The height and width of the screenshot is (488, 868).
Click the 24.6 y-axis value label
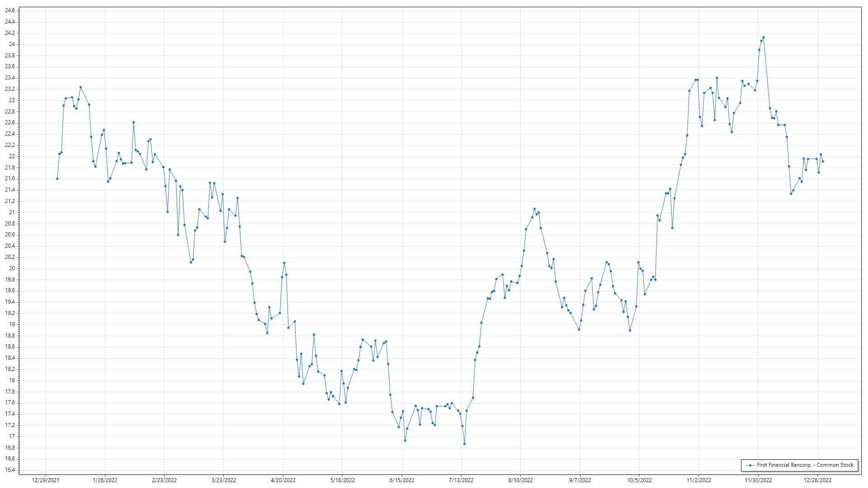point(10,10)
